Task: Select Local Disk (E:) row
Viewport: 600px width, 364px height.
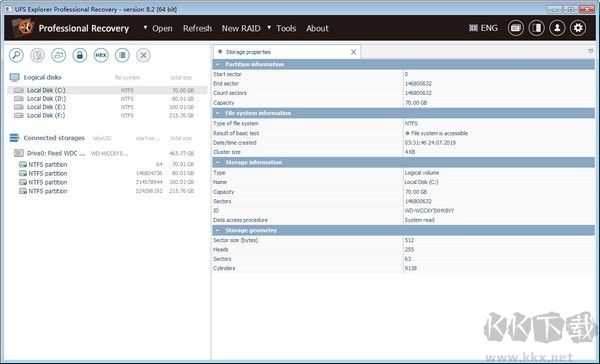Action: pos(107,107)
